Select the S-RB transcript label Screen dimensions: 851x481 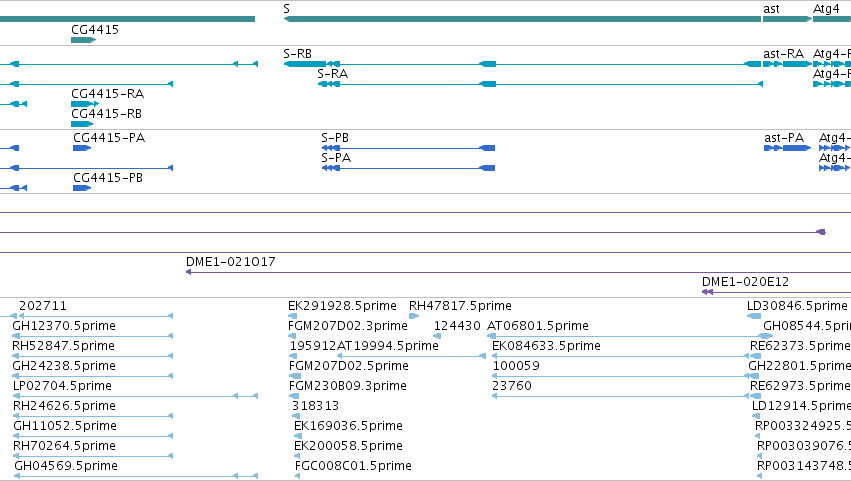click(x=297, y=54)
